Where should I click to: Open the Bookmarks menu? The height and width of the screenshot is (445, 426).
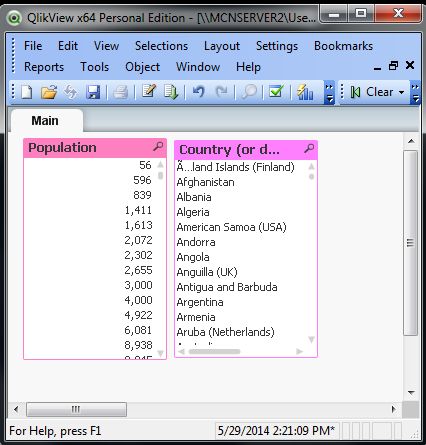click(x=343, y=46)
